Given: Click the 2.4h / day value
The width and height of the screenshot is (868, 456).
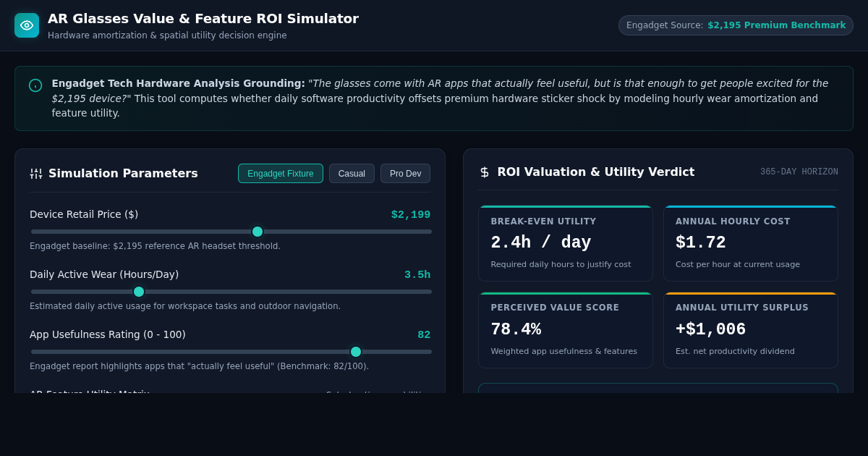Looking at the screenshot, I should click(541, 243).
